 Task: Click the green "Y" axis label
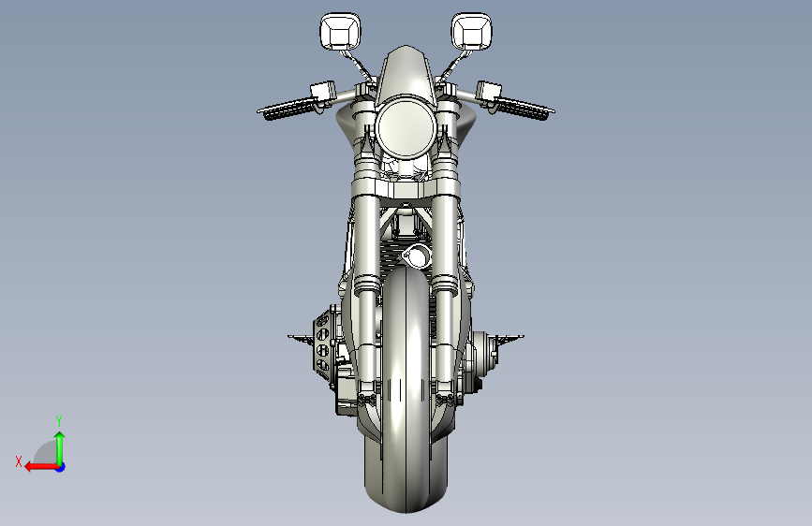(x=59, y=420)
